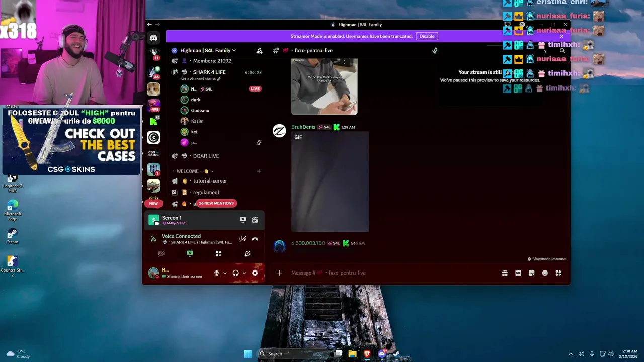
Task: Open the CSG Skins server icon
Action: (153, 154)
